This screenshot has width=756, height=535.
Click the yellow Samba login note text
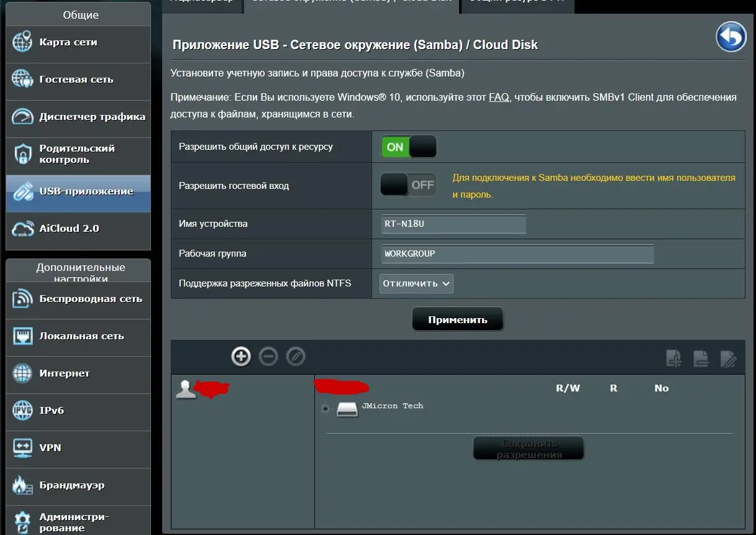coord(593,186)
